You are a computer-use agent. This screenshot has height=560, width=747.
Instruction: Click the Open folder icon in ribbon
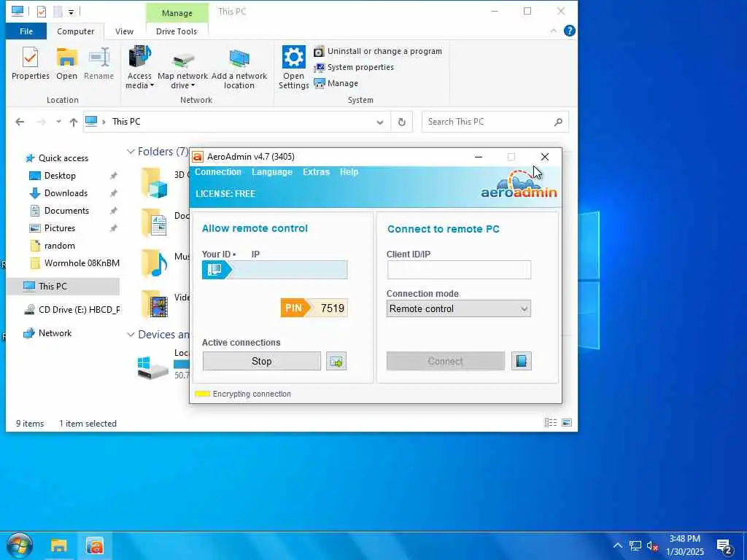66,63
